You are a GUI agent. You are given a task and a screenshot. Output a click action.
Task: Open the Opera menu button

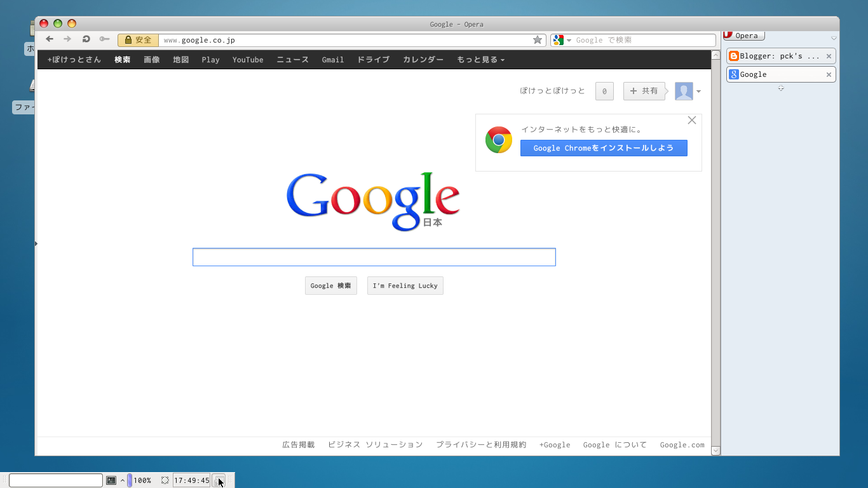(743, 36)
